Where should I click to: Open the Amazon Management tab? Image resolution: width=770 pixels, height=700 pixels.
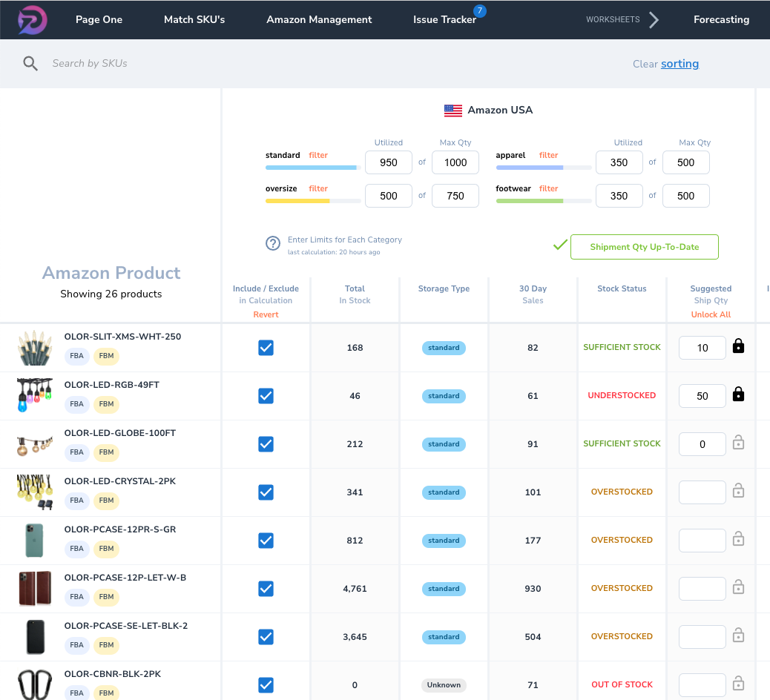319,20
